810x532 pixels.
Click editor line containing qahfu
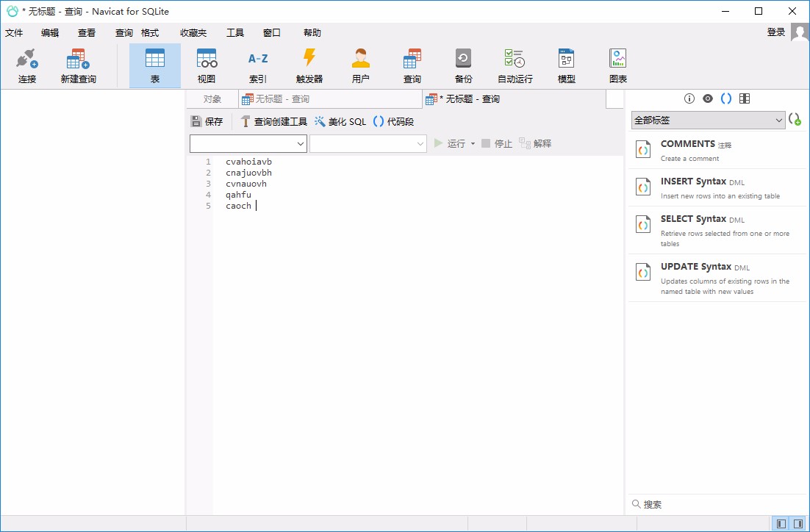[238, 195]
